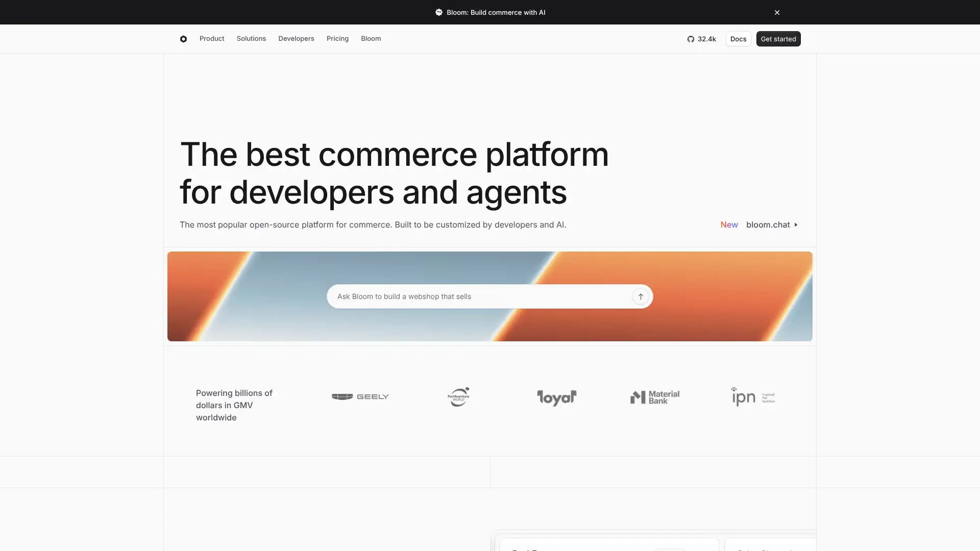The height and width of the screenshot is (551, 980).
Task: Click the 'The best commerce platform' headline
Action: pos(394,173)
